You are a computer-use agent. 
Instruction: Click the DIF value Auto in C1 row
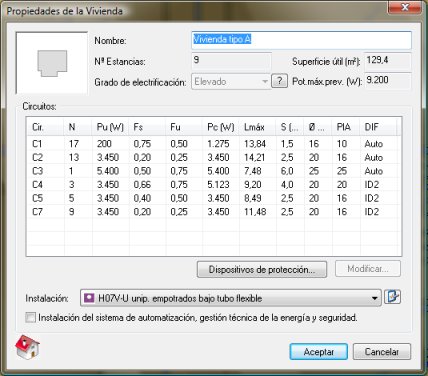(374, 144)
